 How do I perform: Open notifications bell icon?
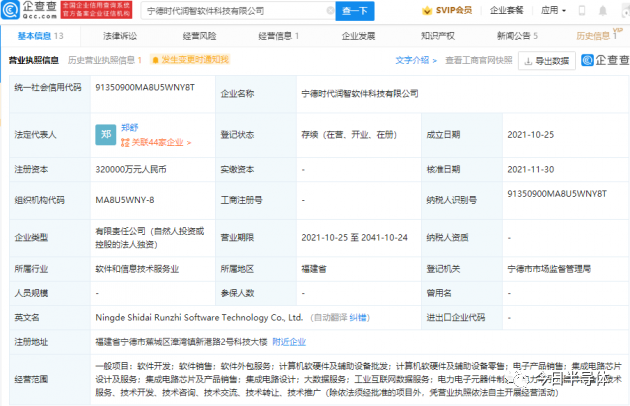pos(603,11)
